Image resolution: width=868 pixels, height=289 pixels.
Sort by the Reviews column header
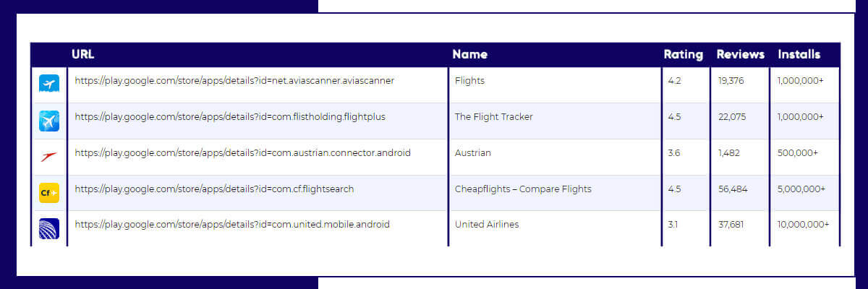tap(741, 54)
